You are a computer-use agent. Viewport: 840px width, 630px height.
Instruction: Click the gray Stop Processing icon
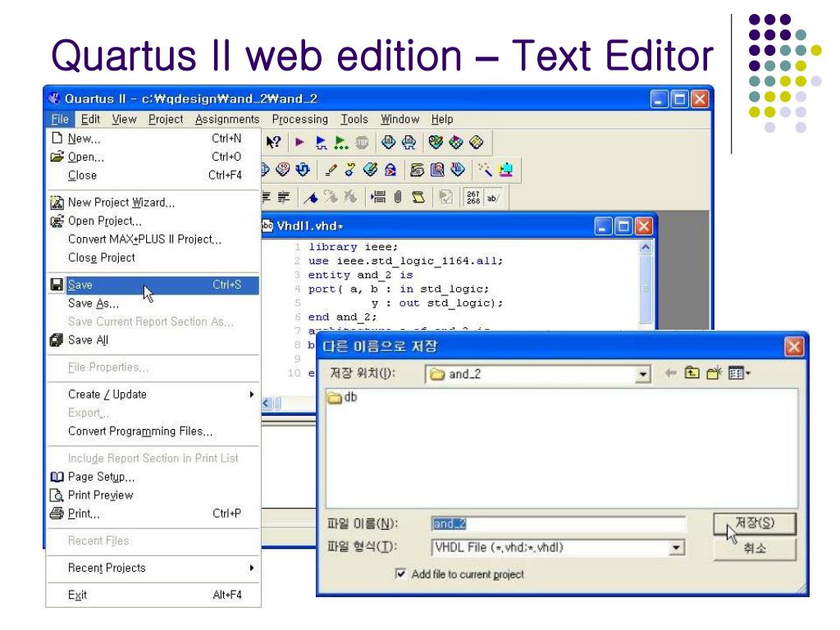[x=362, y=143]
